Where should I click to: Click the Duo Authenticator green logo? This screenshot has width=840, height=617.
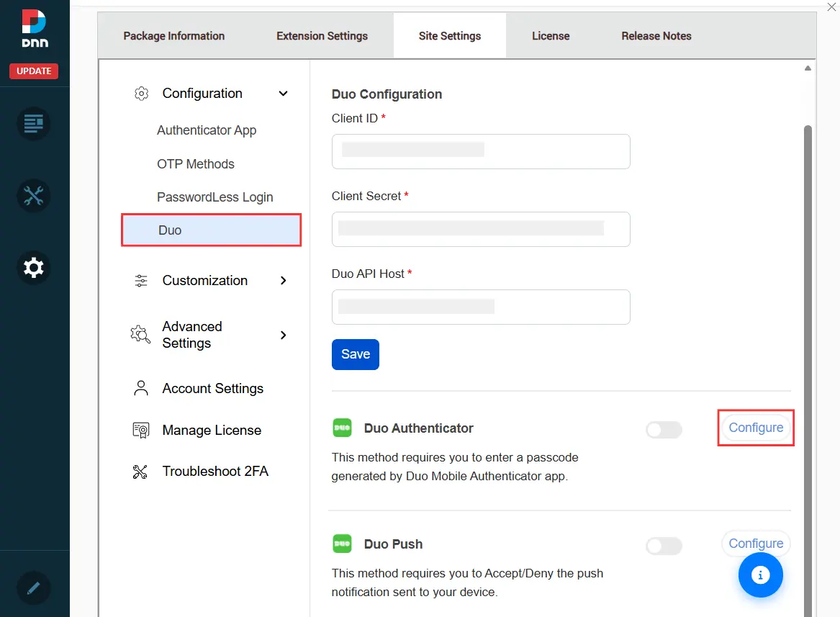click(342, 428)
